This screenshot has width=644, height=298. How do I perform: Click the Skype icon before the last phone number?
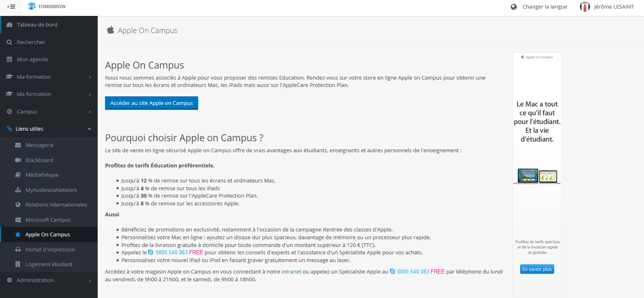(x=392, y=271)
